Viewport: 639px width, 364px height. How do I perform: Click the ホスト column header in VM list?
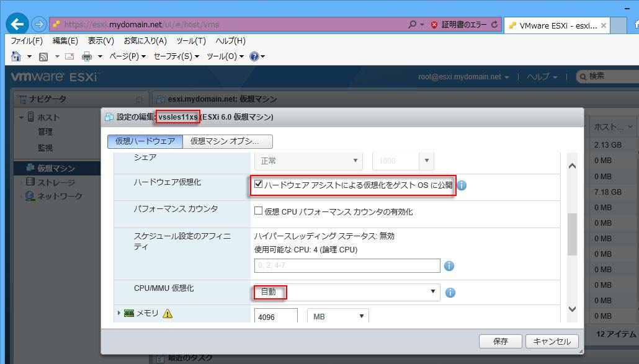[612, 127]
